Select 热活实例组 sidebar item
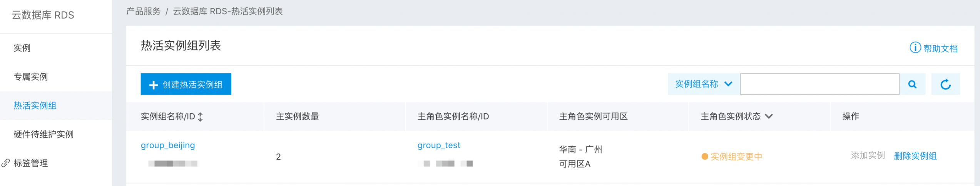This screenshot has width=980, height=186. coord(35,106)
